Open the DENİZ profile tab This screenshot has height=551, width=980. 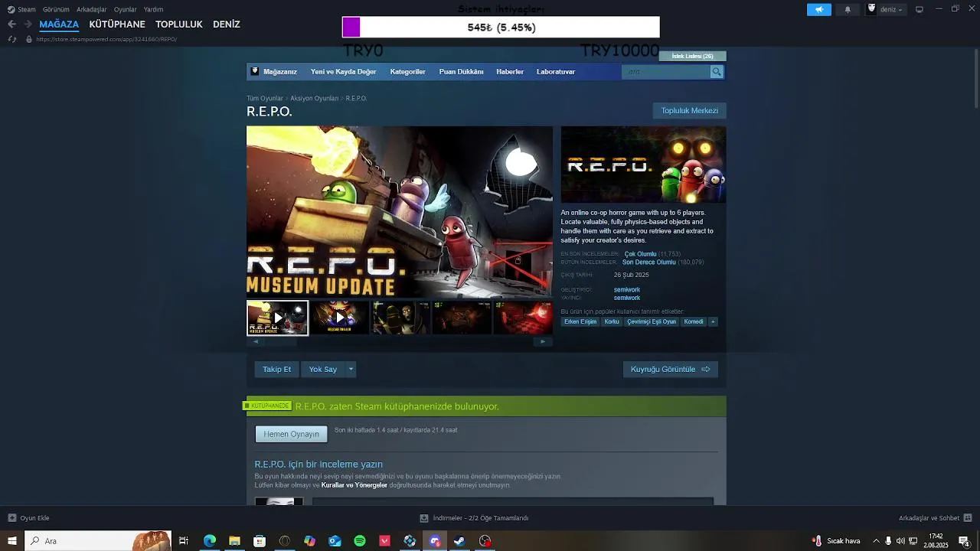227,24
